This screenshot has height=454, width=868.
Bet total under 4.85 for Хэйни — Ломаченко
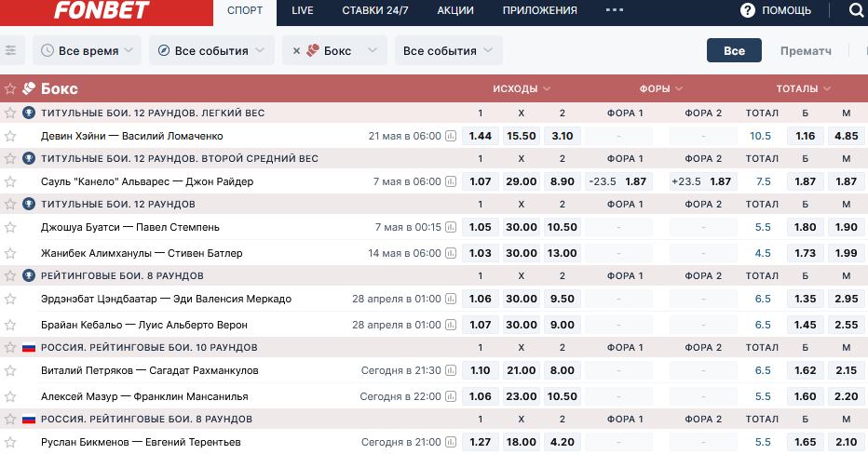coord(847,136)
